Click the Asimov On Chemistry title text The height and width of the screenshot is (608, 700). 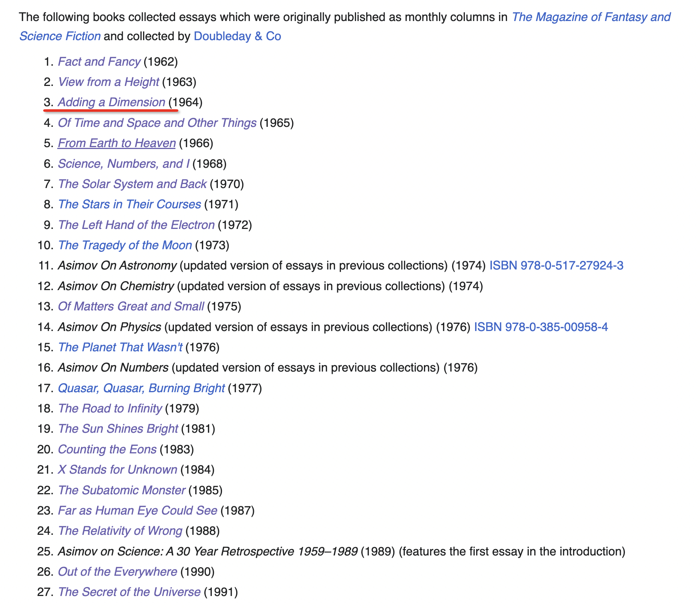pos(116,286)
